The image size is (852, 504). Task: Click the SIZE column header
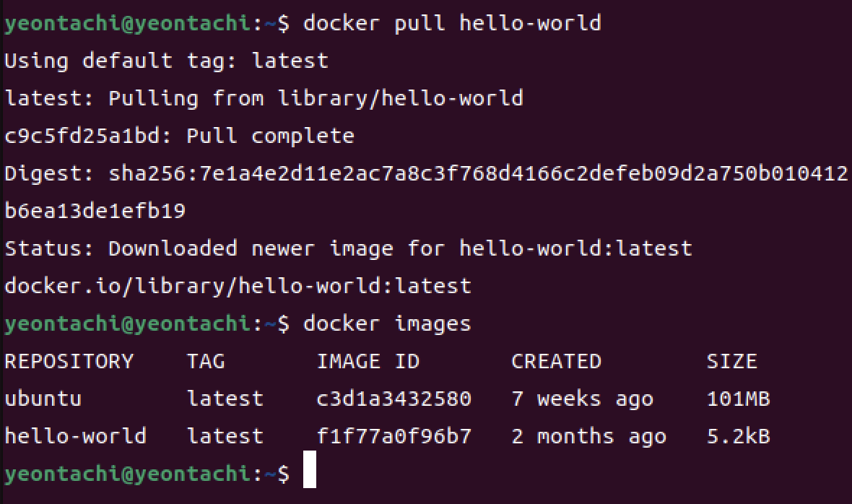click(732, 362)
